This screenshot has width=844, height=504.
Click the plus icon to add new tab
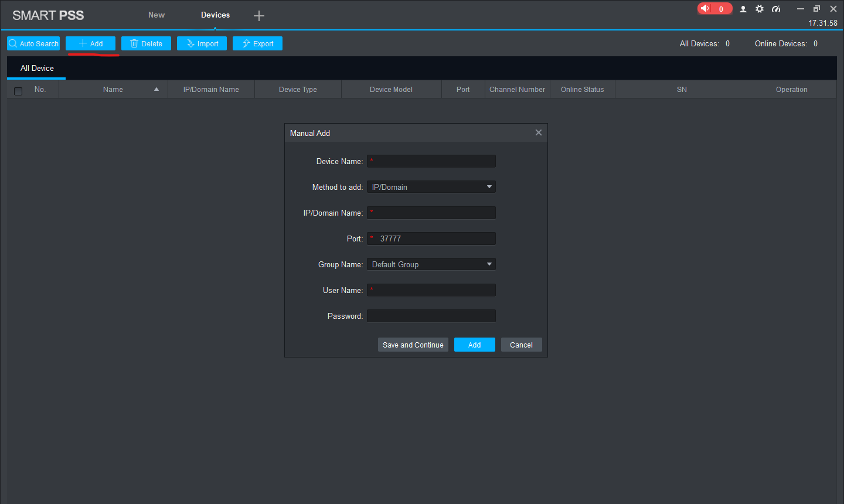pos(259,16)
